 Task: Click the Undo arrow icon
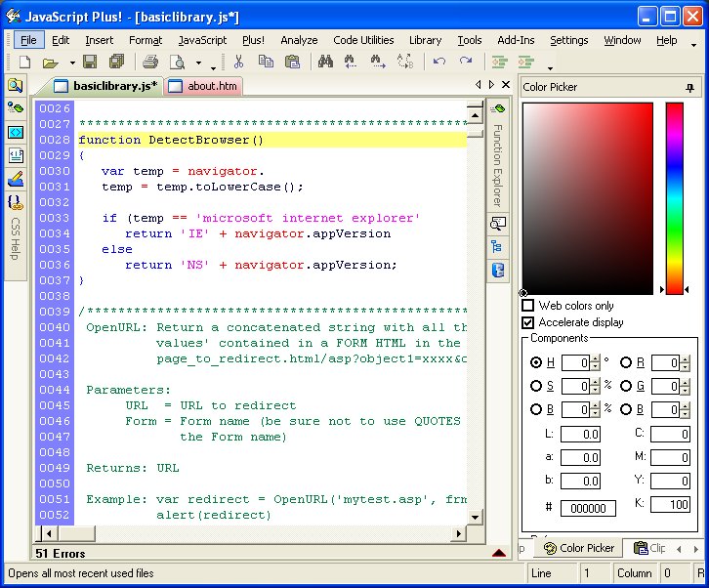[x=439, y=62]
